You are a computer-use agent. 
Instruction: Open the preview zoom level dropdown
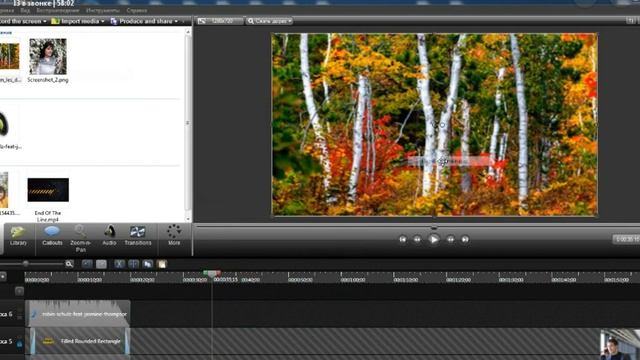[x=269, y=21]
